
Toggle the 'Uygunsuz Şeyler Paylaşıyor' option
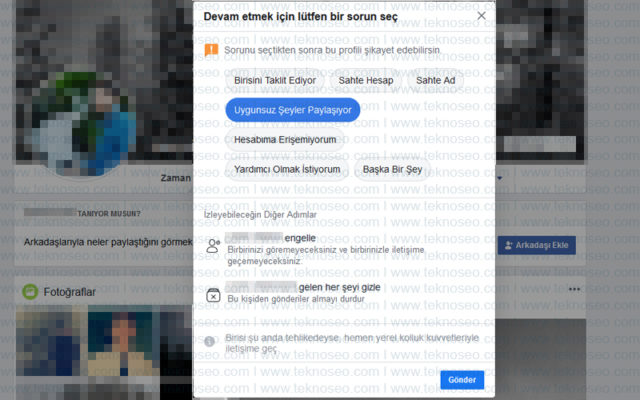(293, 110)
